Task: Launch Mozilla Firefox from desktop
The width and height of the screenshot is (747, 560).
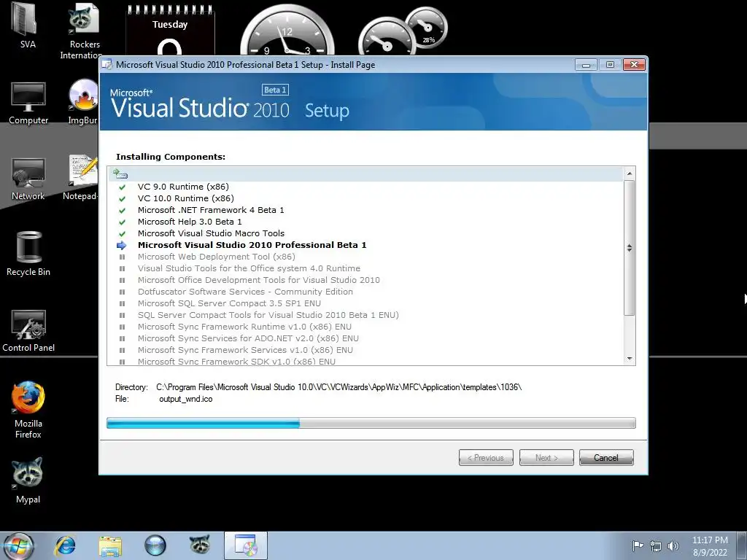Action: 28,410
